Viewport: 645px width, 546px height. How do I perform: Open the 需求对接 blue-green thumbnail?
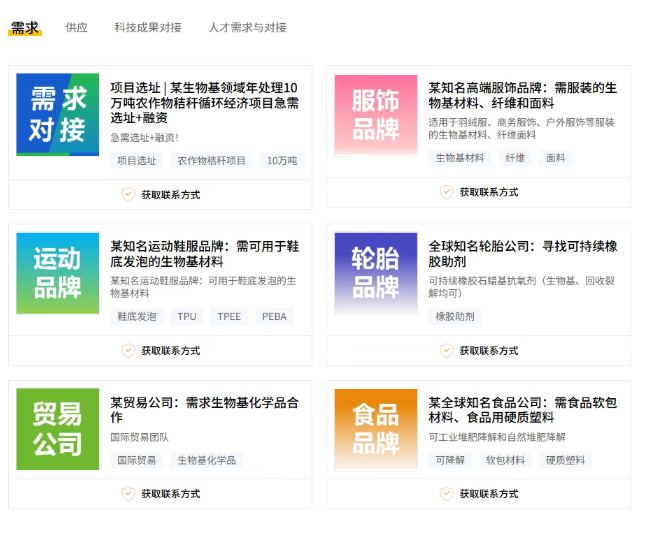(x=58, y=115)
